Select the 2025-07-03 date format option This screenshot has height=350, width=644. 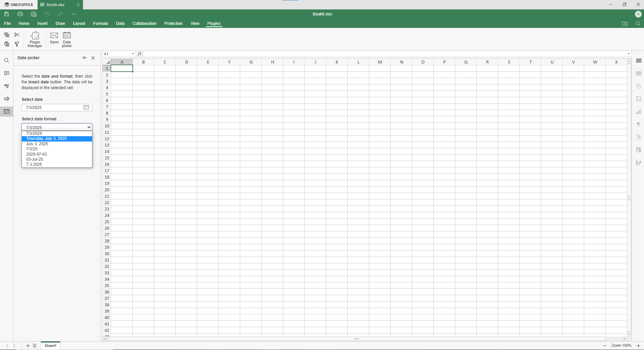tap(36, 154)
